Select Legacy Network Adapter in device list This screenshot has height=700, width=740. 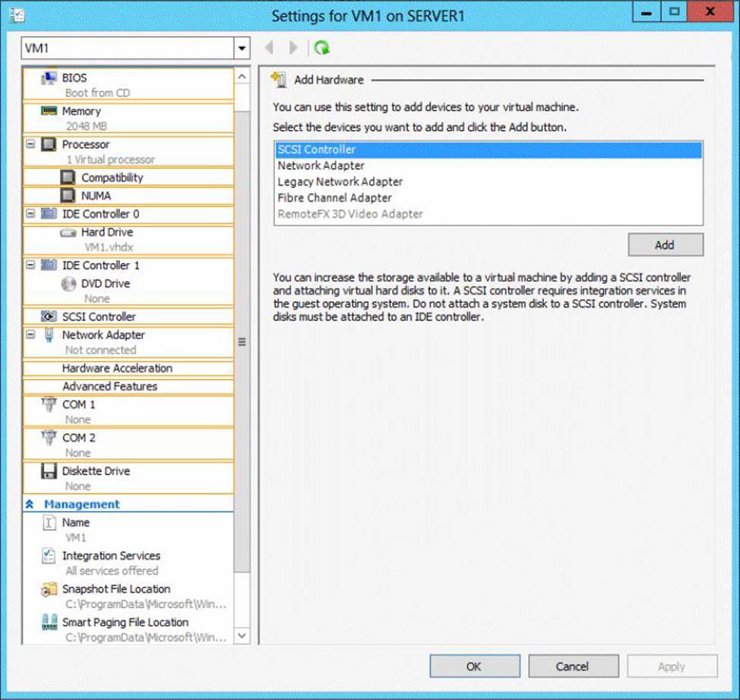(x=340, y=182)
